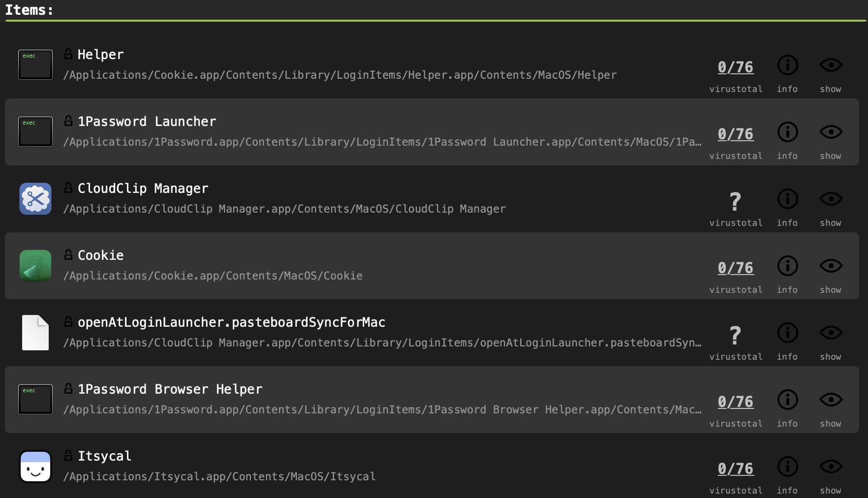The width and height of the screenshot is (868, 498).
Task: Open info for the Cookie item
Action: 787,266
